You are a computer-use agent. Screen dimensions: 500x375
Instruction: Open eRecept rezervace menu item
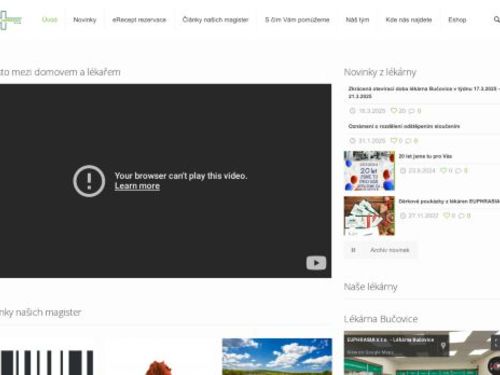pos(139,20)
